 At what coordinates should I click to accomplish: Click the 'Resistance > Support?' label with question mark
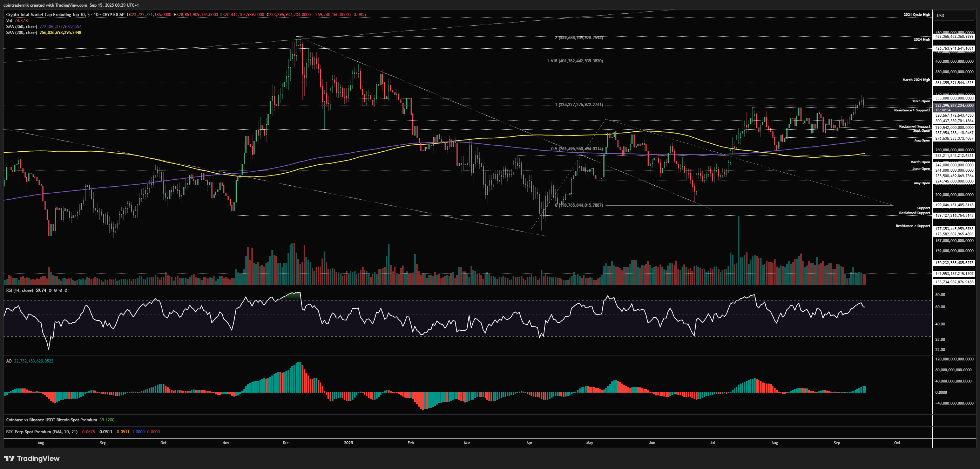click(912, 110)
